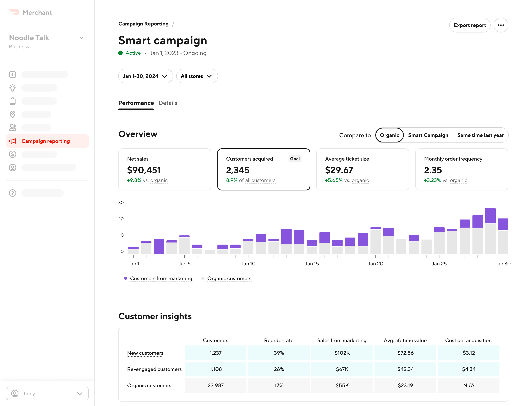Click the Organic customers legend label

229,278
